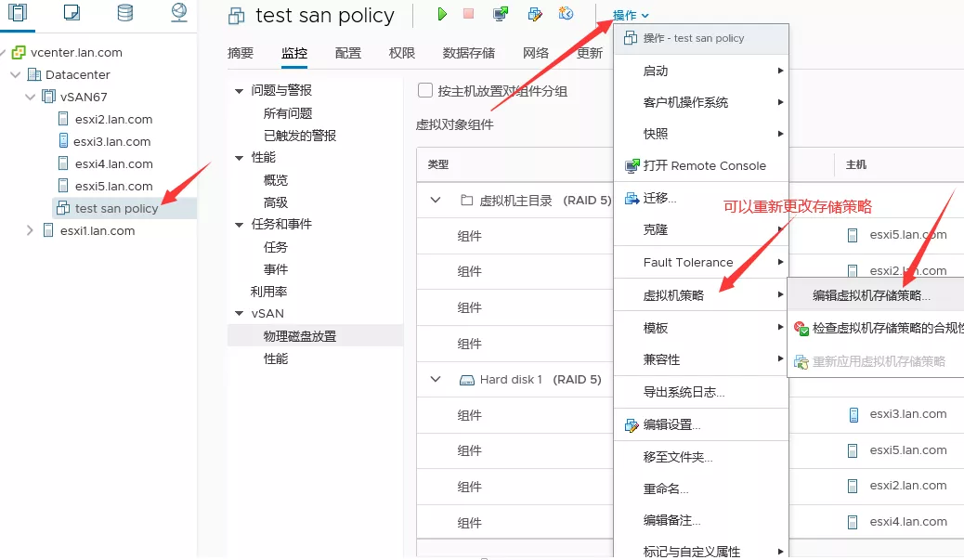Expand the esxi1.lan.com tree node

[31, 230]
